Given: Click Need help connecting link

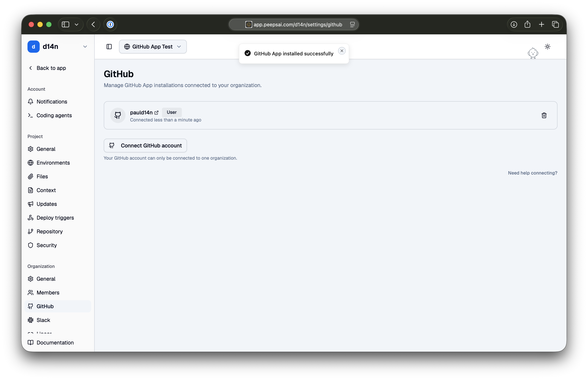Looking at the screenshot, I should tap(532, 173).
